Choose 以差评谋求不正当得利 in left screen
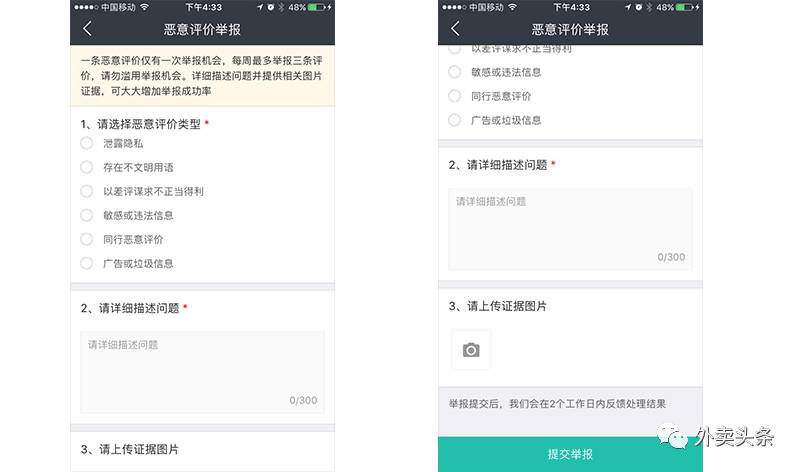The height and width of the screenshot is (472, 800). [x=87, y=191]
